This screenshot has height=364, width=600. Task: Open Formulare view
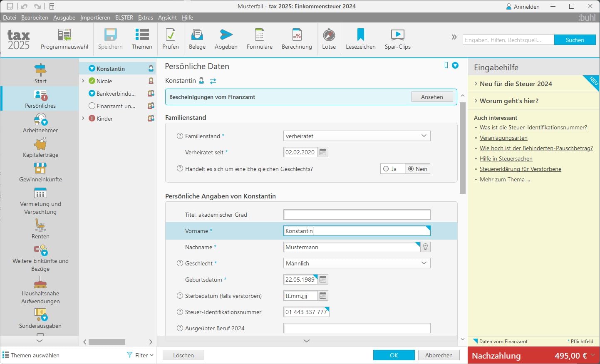260,40
